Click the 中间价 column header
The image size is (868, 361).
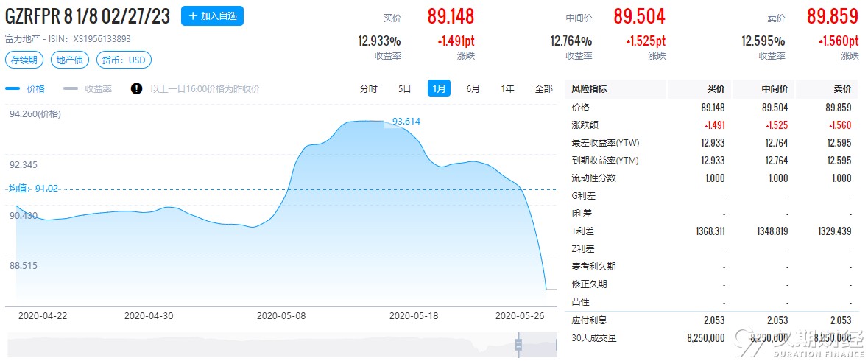point(775,89)
